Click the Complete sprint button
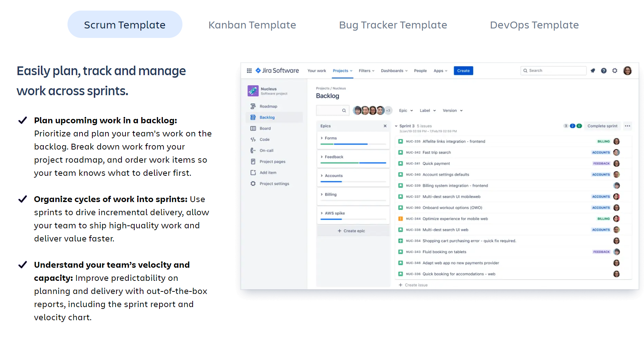This screenshot has height=337, width=644. (x=602, y=126)
